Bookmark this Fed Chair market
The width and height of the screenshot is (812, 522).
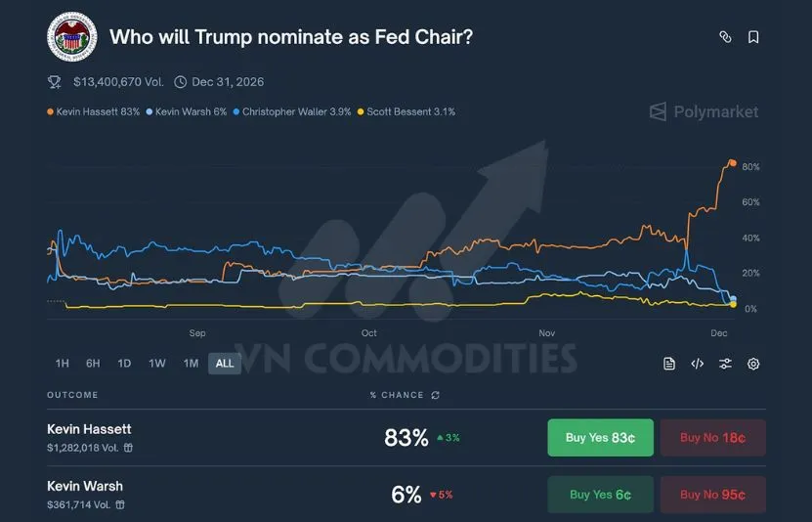753,37
